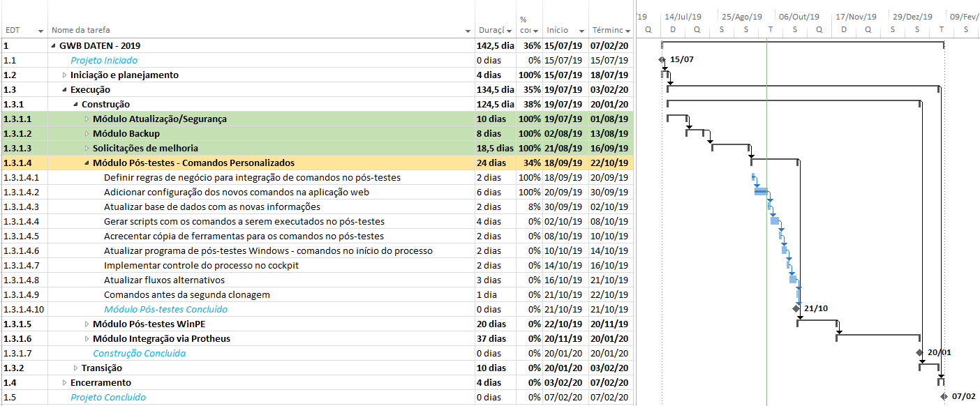The width and height of the screenshot is (980, 406).
Task: Collapse the GWB DATEN - 2019 summary task
Action: [x=54, y=46]
